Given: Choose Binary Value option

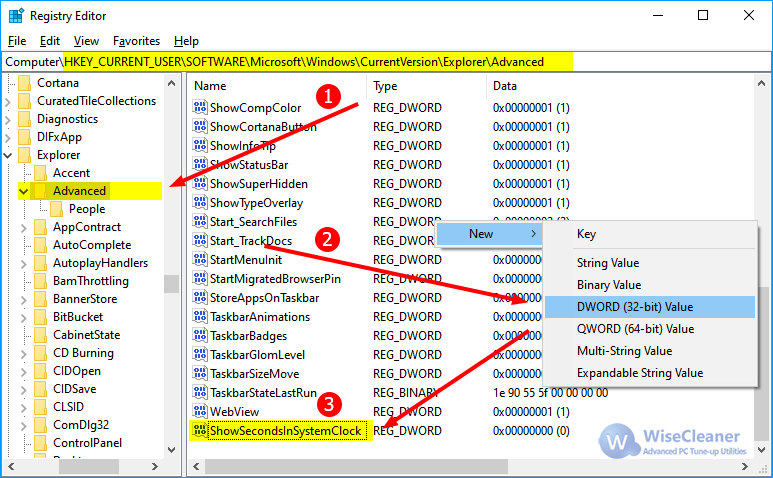Looking at the screenshot, I should click(x=650, y=285).
